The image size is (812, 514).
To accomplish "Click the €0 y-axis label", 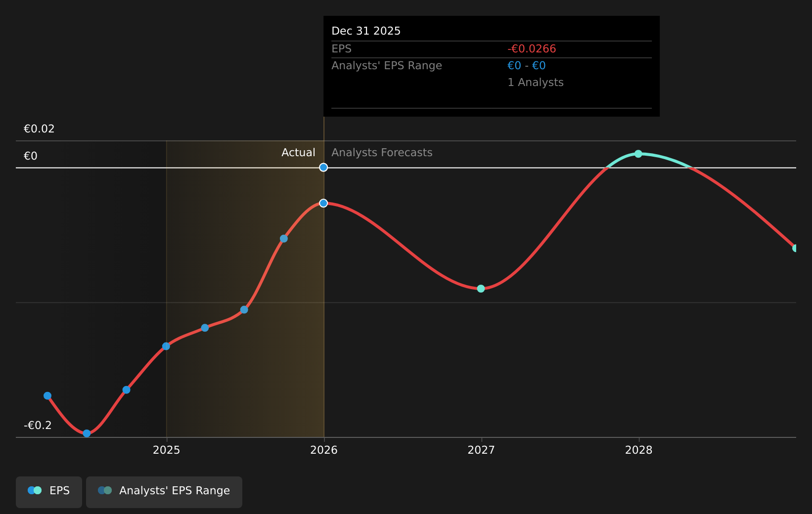I will [x=31, y=156].
